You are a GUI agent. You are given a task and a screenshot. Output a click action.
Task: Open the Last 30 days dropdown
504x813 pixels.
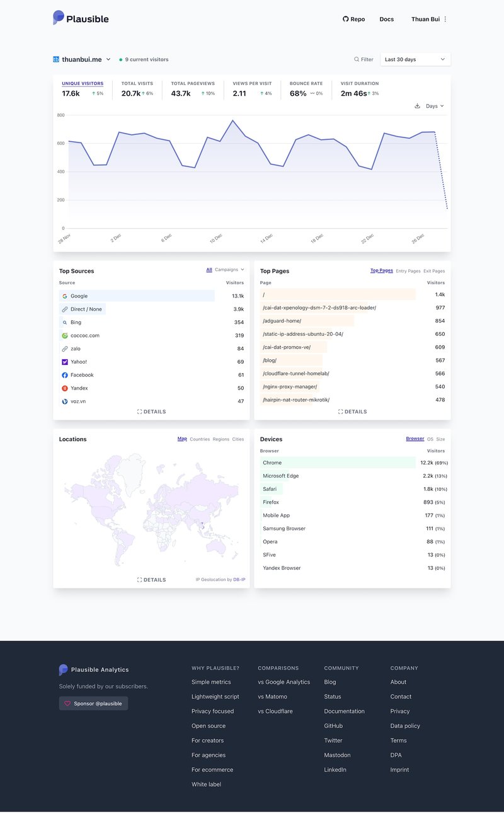click(415, 59)
